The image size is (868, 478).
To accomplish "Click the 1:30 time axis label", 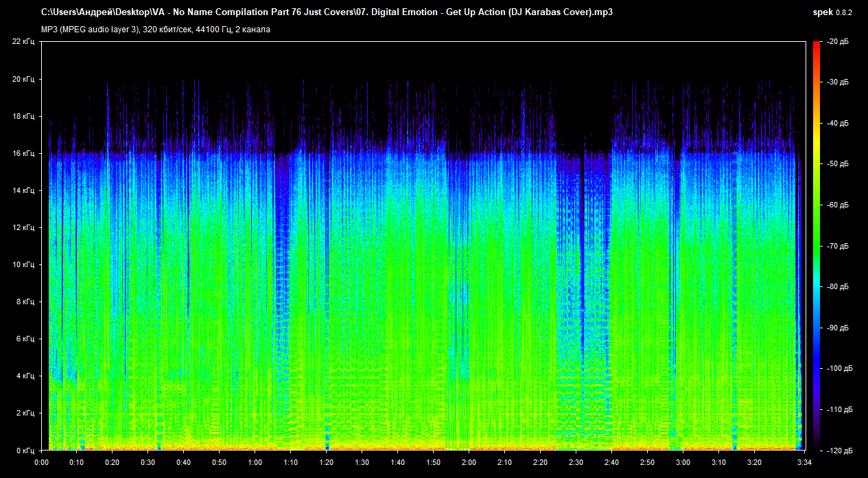I will pyautogui.click(x=362, y=462).
